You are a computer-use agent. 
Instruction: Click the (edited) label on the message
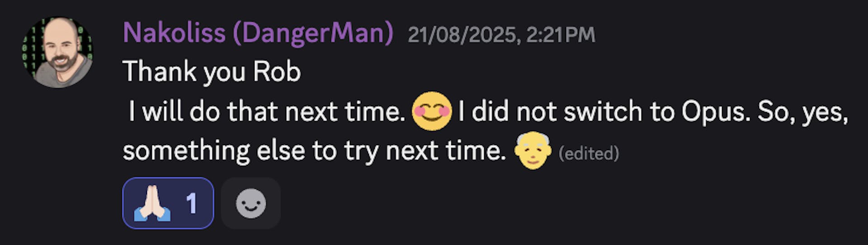589,154
